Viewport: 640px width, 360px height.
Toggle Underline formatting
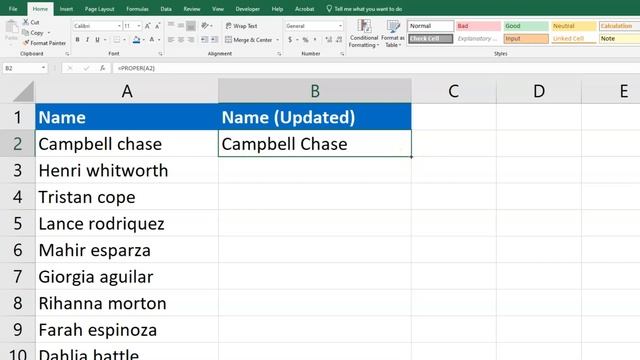pos(97,40)
